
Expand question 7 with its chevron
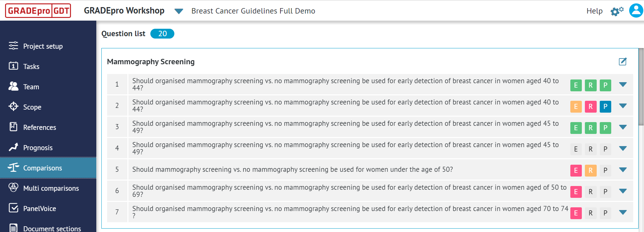click(623, 212)
